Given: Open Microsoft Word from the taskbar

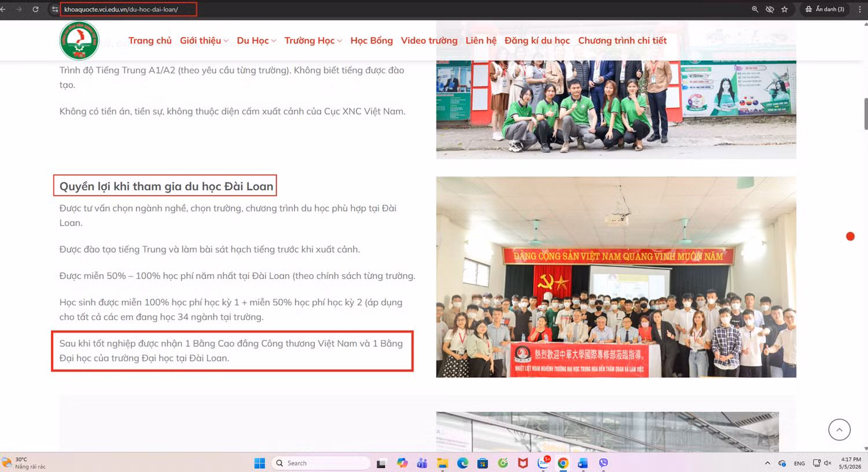Looking at the screenshot, I should (x=583, y=463).
